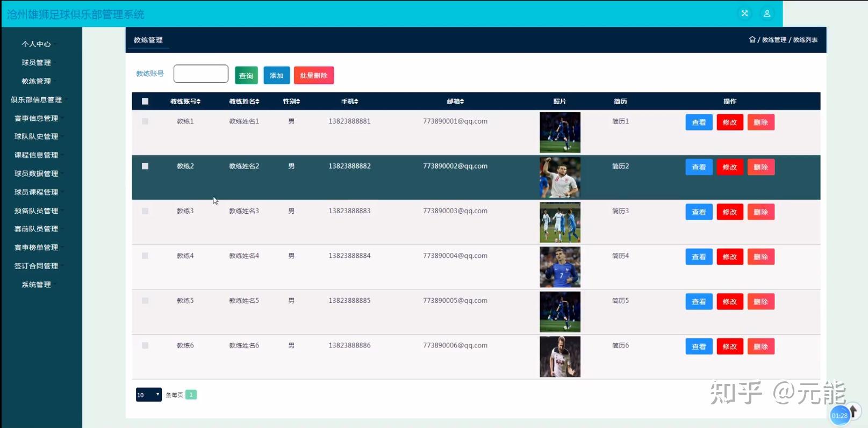
Task: Sort by 邮箱 column arrows
Action: 462,101
